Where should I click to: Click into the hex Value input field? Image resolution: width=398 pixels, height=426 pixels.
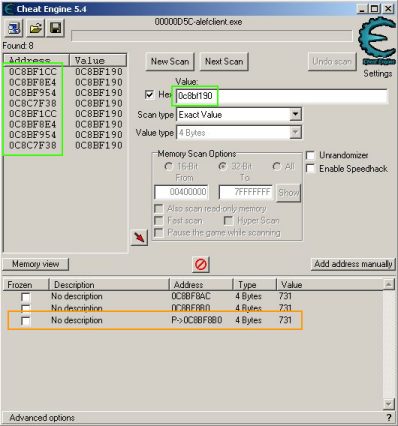pos(282,96)
